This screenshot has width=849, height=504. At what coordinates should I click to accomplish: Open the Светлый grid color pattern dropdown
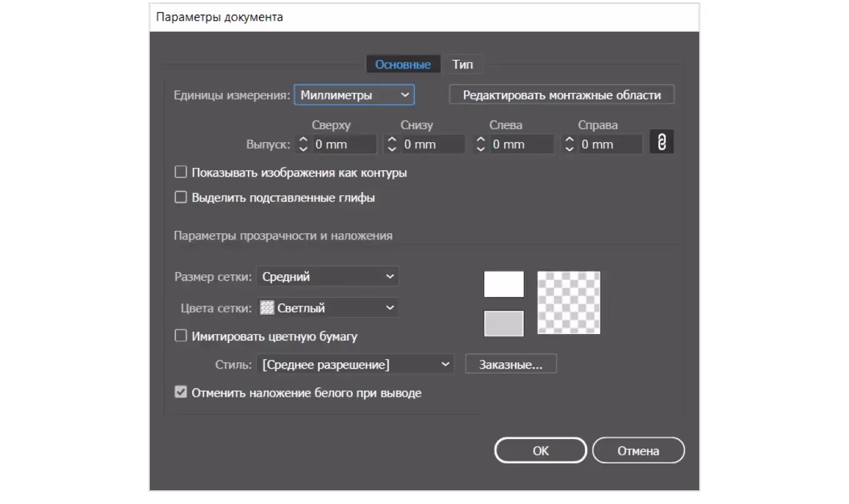(x=328, y=308)
